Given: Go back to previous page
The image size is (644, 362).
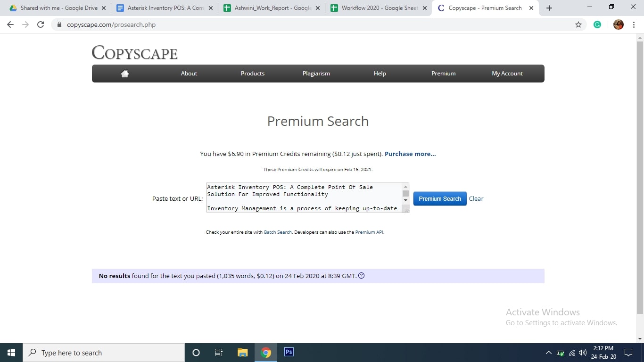Looking at the screenshot, I should pyautogui.click(x=10, y=25).
